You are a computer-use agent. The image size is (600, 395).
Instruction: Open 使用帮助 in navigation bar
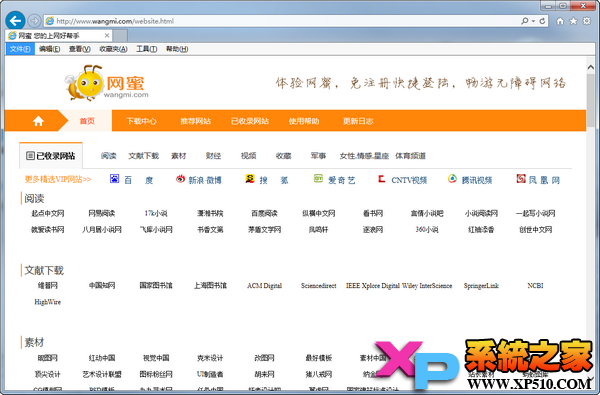[x=304, y=121]
